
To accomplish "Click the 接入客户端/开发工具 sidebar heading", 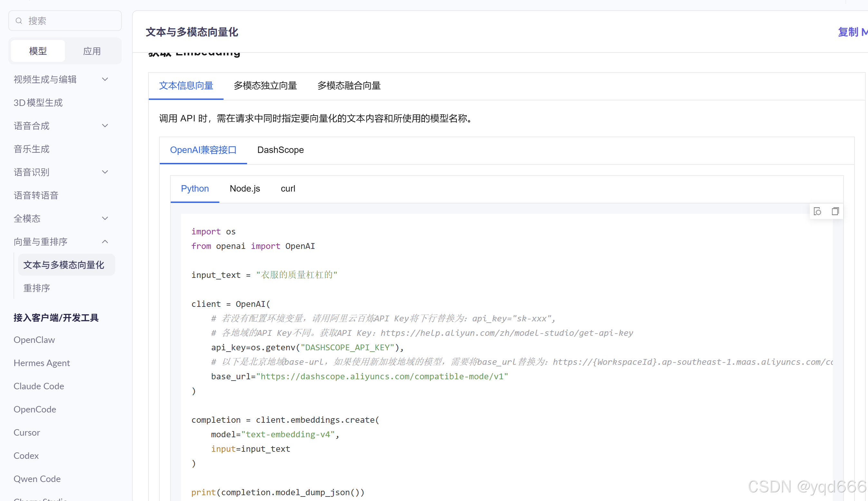I will click(x=56, y=317).
